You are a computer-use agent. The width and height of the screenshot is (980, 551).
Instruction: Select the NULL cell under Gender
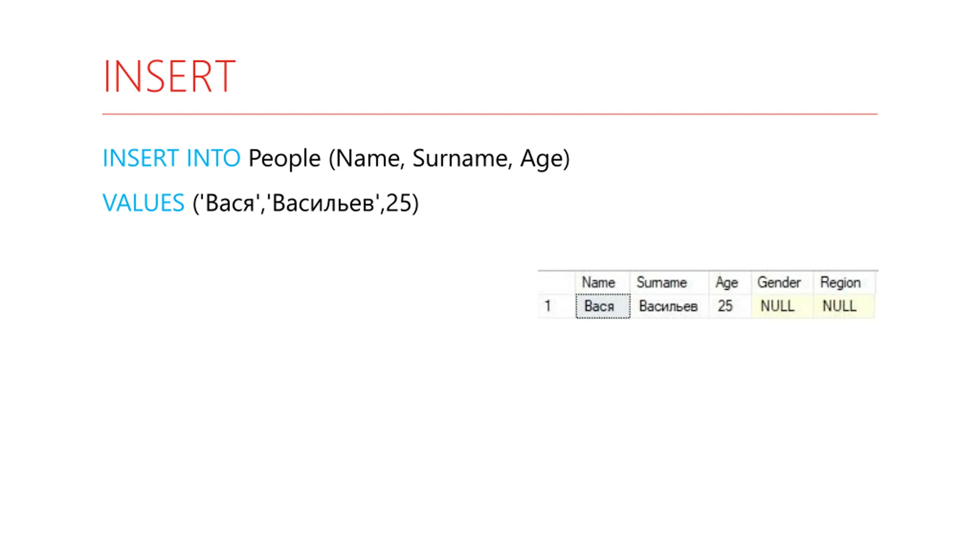782,306
